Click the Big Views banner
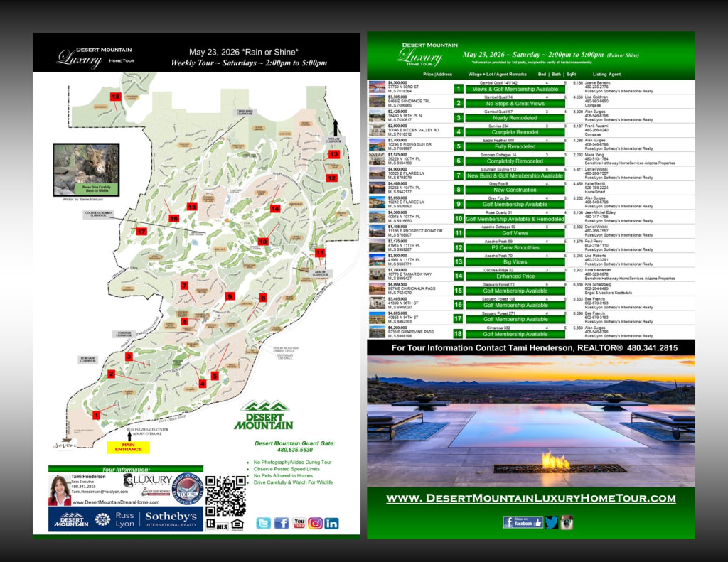Image resolution: width=728 pixels, height=562 pixels. [515, 261]
